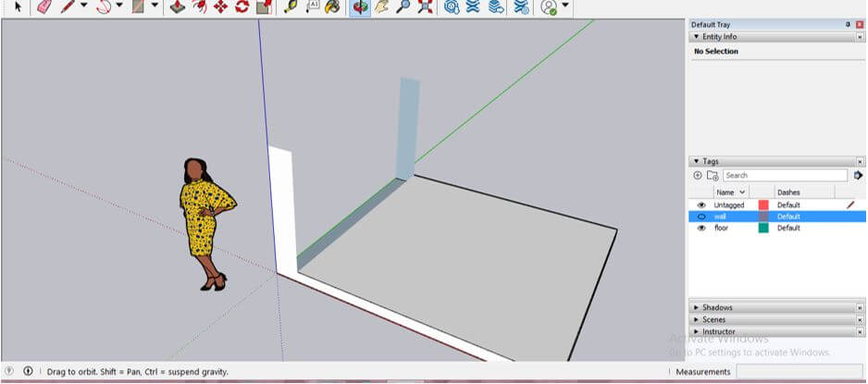Collapse the Tags panel
This screenshot has width=868, height=384.
coord(697,162)
